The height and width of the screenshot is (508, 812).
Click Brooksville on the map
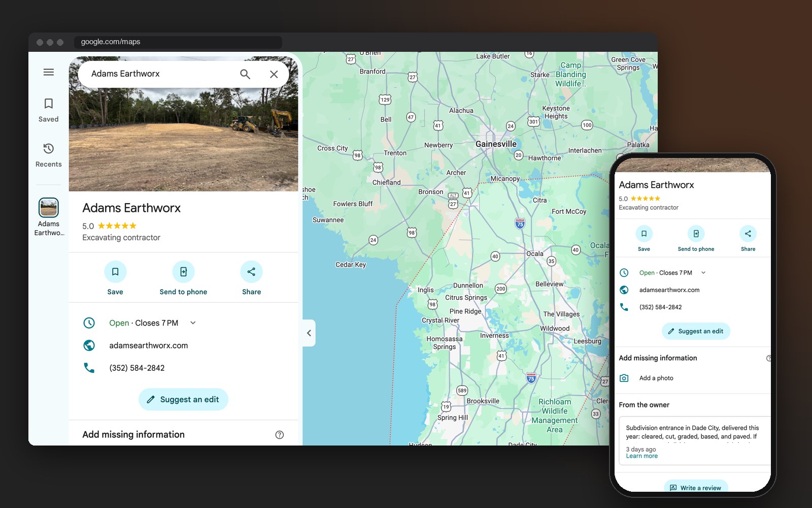pyautogui.click(x=483, y=401)
